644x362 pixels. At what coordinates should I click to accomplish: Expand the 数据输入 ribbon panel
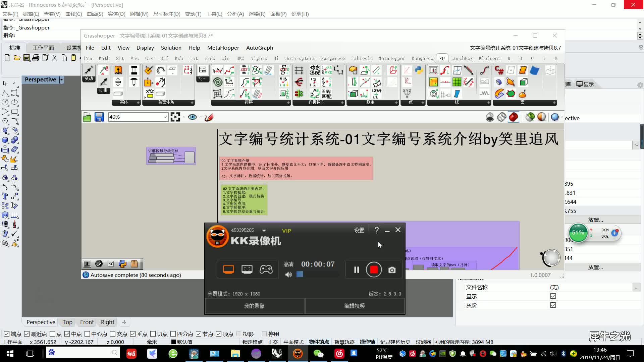[342, 103]
